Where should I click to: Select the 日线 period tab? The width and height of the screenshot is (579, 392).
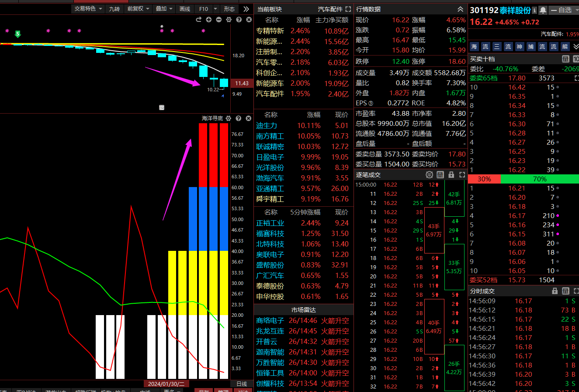click(242, 384)
